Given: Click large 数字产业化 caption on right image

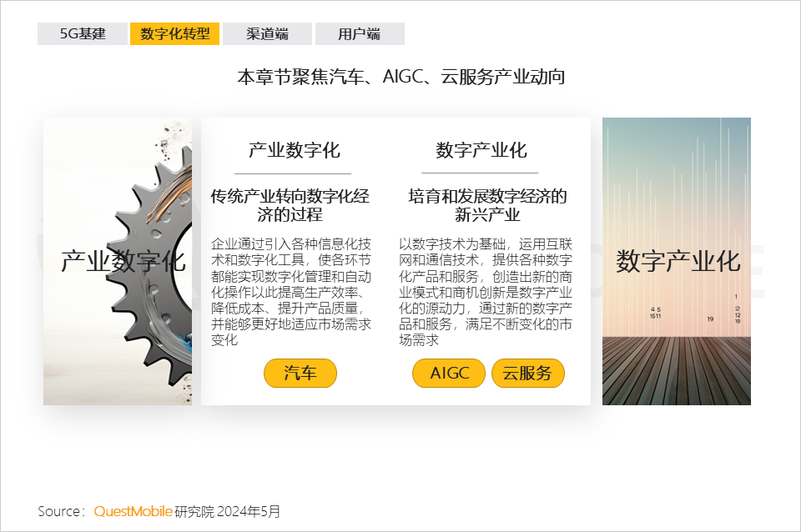Looking at the screenshot, I should tap(678, 262).
